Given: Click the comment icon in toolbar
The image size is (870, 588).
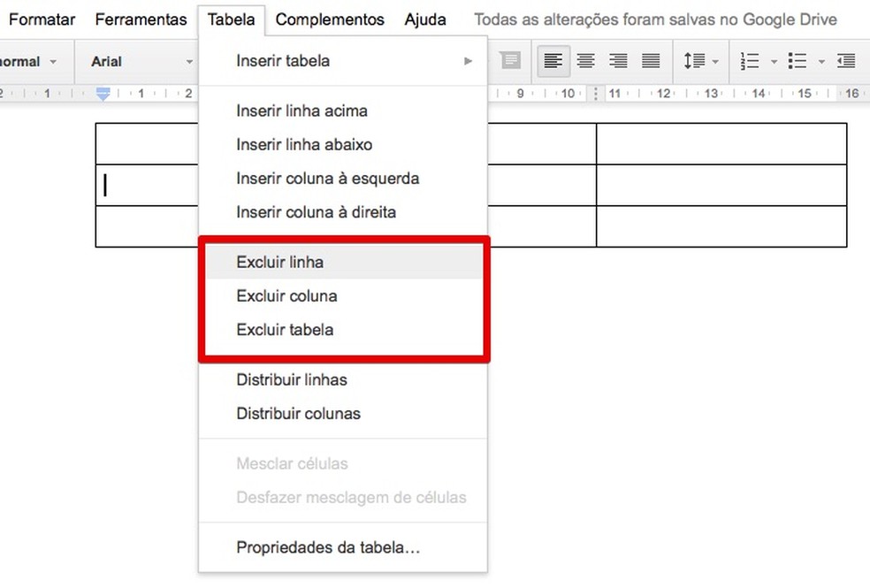Looking at the screenshot, I should click(x=510, y=60).
